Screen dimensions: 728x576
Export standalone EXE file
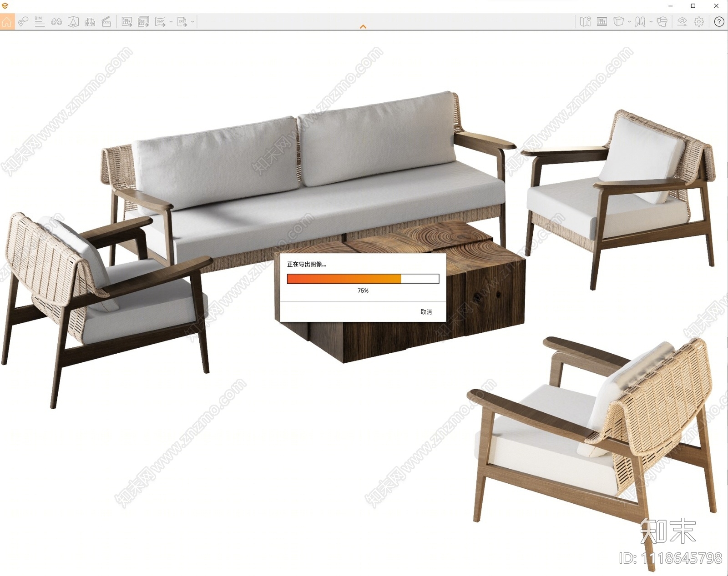pos(182,21)
